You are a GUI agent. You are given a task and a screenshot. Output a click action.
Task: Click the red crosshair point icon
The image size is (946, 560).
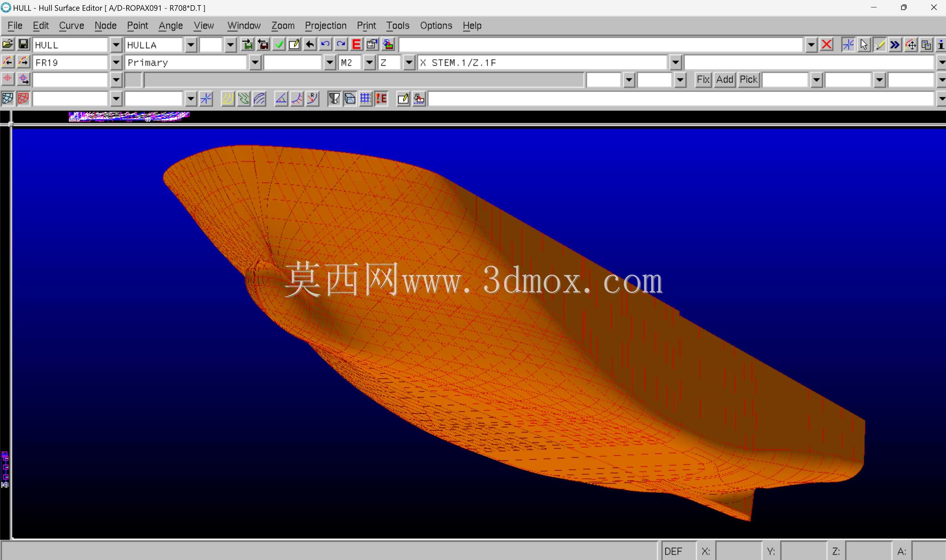click(x=7, y=79)
